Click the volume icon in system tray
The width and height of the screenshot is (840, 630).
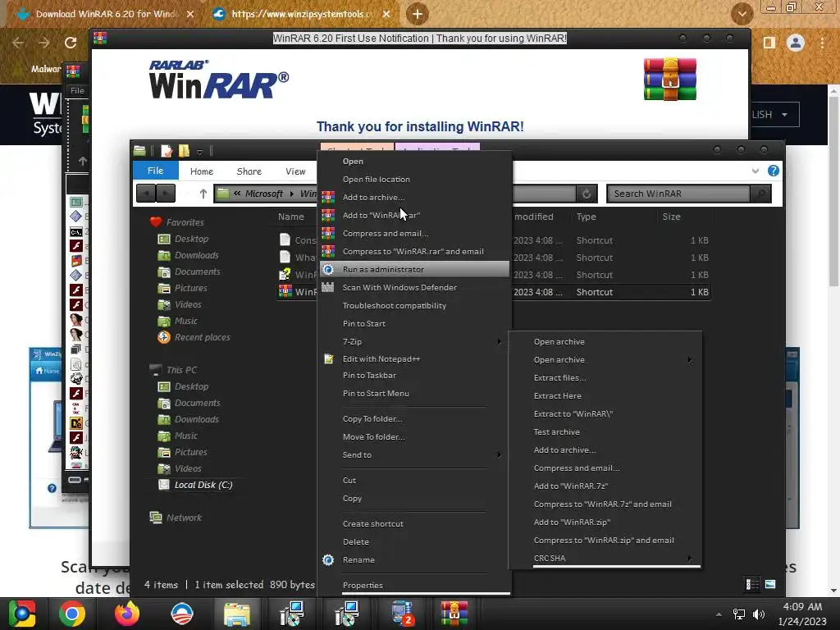759,614
